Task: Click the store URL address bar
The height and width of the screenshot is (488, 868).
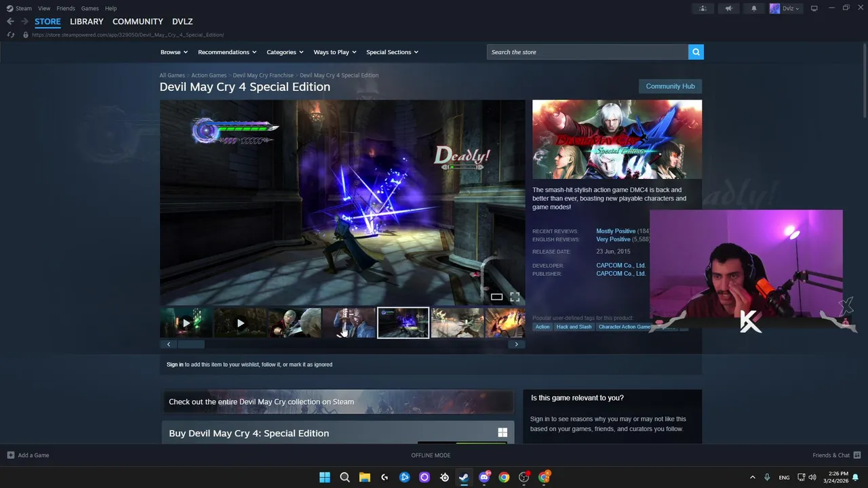Action: coord(128,35)
